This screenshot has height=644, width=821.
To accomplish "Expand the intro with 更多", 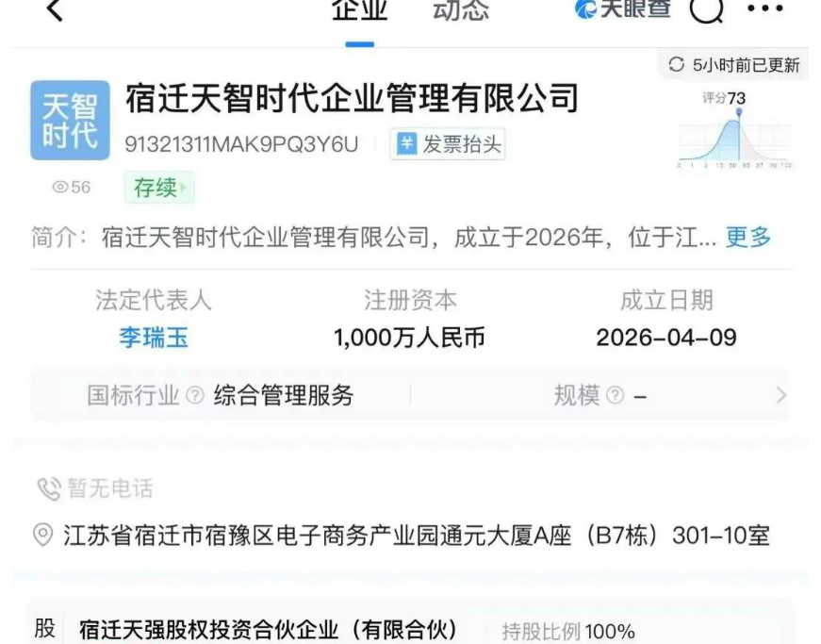I will (x=747, y=238).
